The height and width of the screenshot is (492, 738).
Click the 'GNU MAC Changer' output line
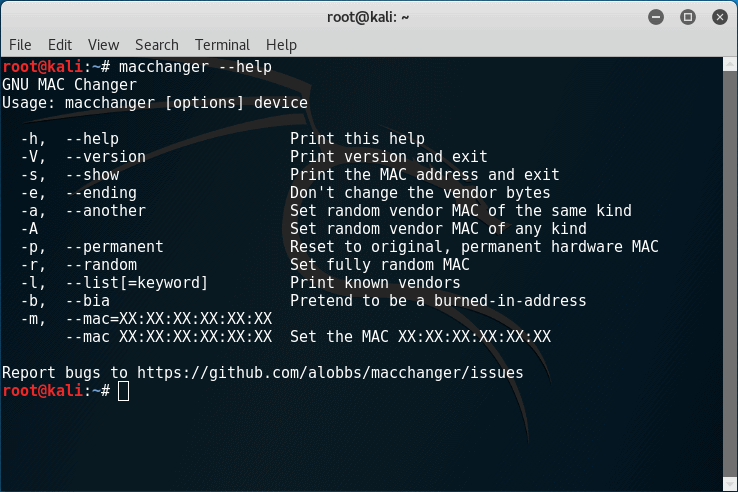70,85
